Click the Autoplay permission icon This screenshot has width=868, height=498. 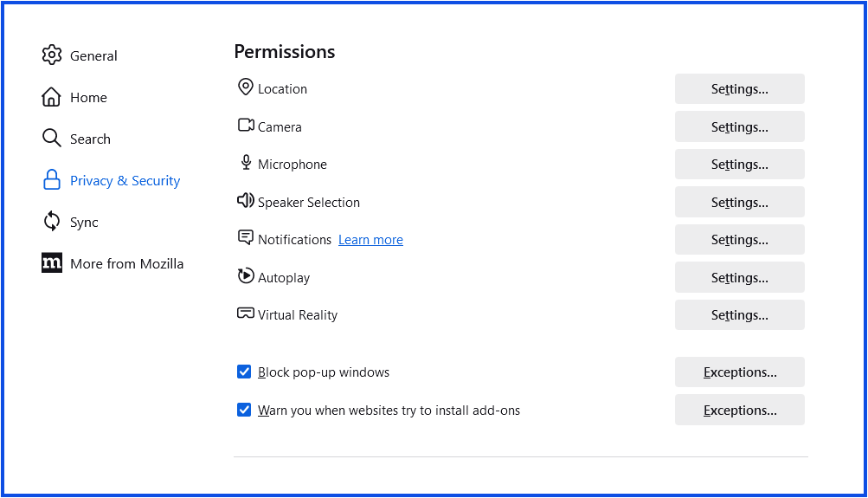[x=246, y=276]
